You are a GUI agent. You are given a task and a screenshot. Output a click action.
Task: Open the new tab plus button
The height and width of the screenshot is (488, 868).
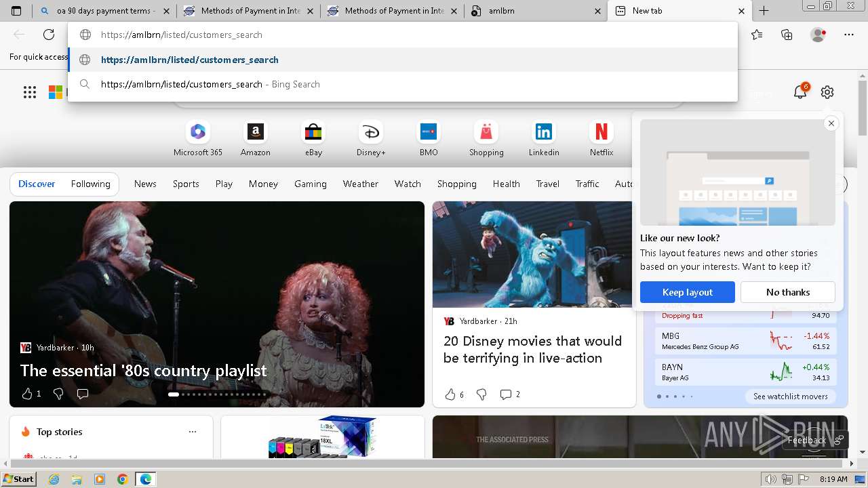tap(764, 11)
